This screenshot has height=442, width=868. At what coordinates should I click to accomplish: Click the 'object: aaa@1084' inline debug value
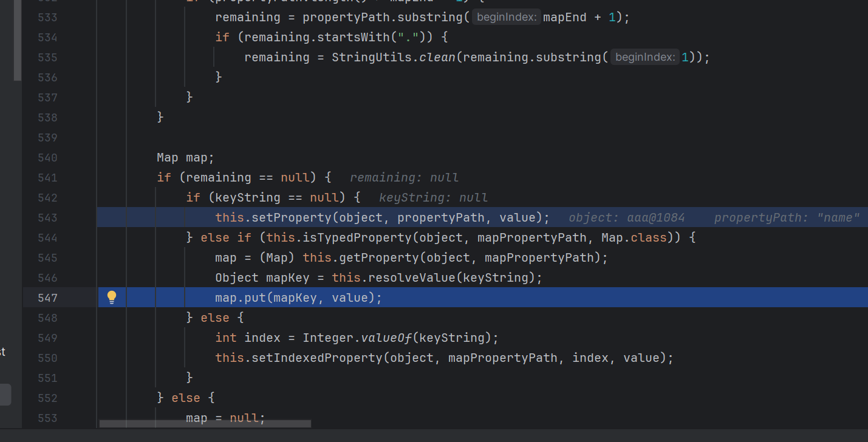[627, 217]
